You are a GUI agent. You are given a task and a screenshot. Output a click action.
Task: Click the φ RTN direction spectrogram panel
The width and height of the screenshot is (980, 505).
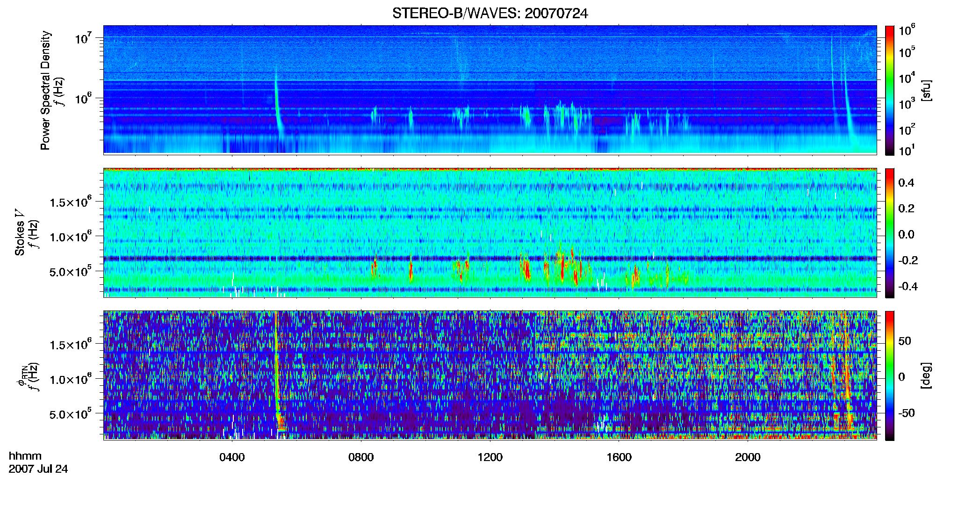(490, 375)
